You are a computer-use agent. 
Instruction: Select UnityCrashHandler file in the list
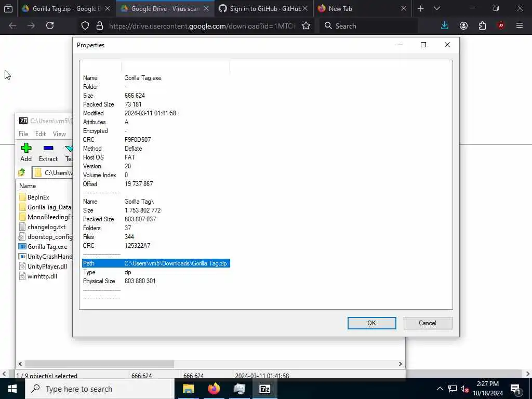tap(46, 257)
